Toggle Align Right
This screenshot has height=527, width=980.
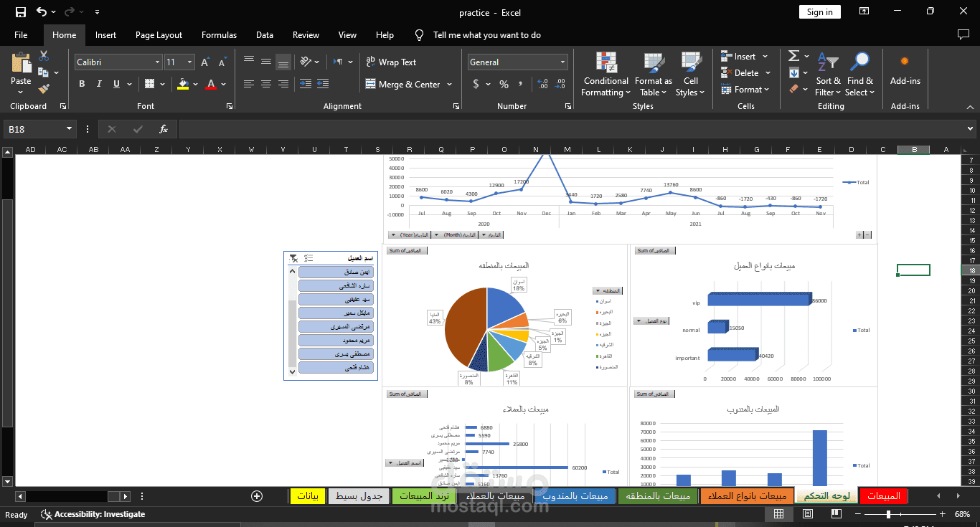(283, 84)
